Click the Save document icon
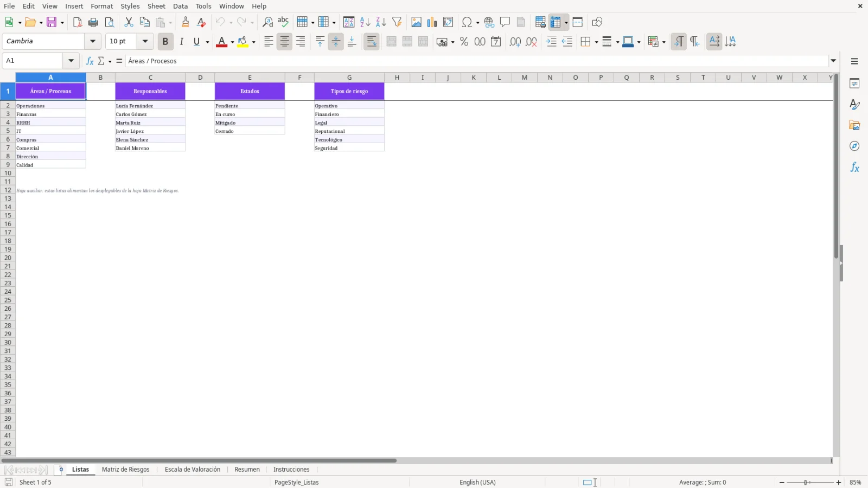868x488 pixels. point(52,22)
